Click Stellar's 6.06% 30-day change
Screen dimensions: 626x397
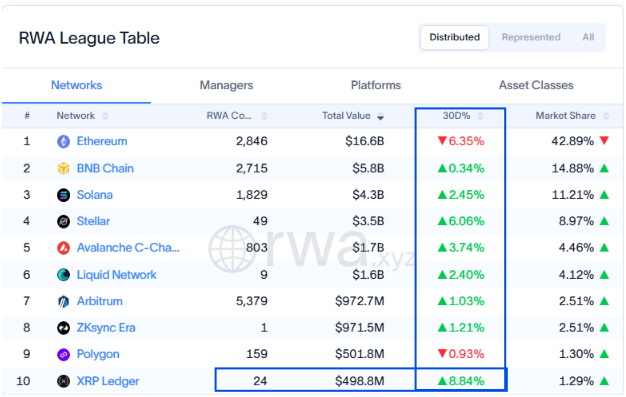(461, 221)
